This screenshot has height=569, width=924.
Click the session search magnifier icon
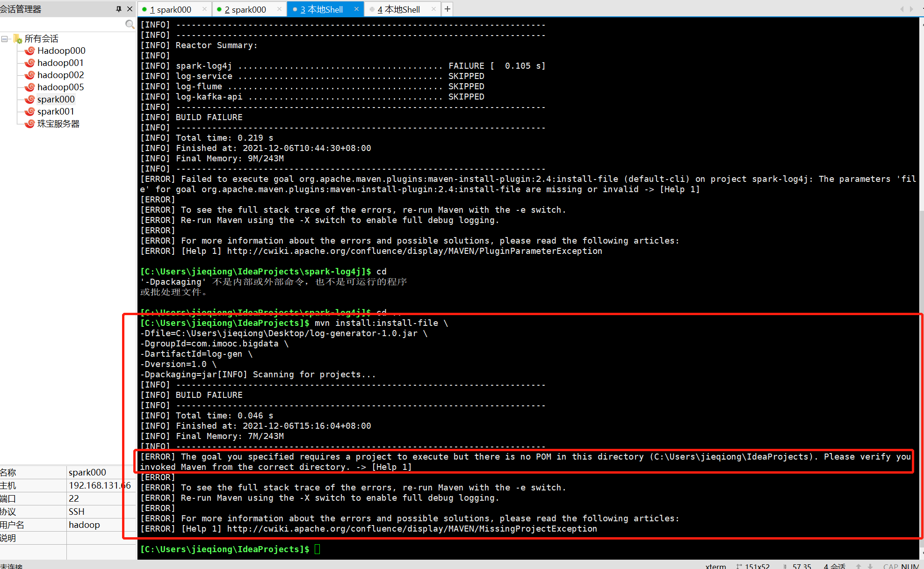(x=130, y=24)
